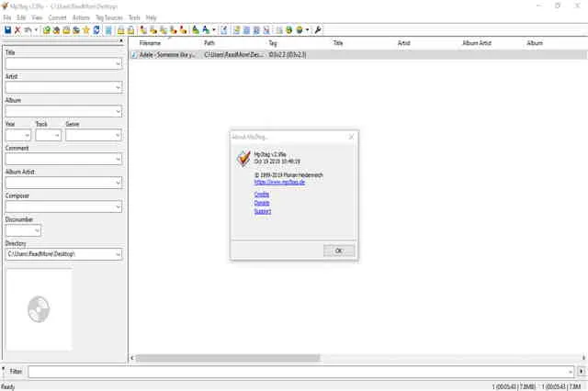Expand the Album Artist field dropdown
This screenshot has height=391, width=588.
(x=118, y=184)
